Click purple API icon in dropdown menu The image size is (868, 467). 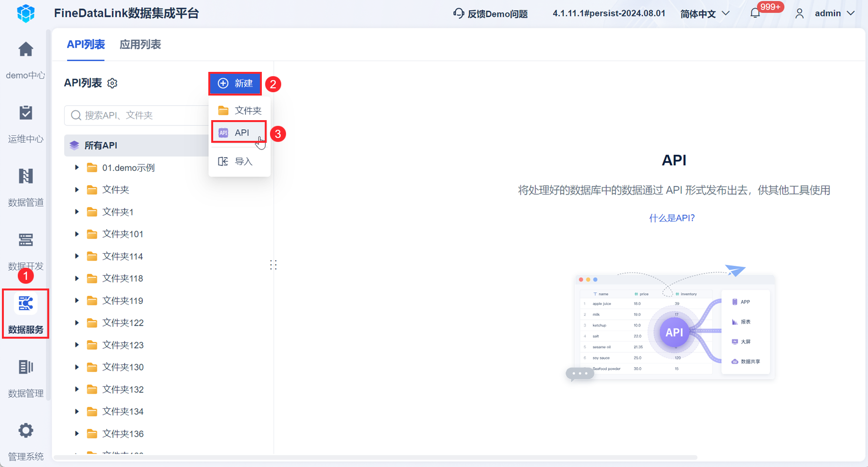(223, 133)
